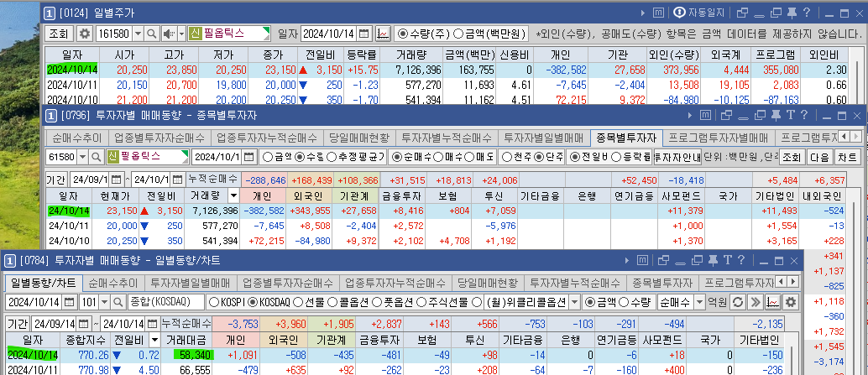Open help question mark in 일별주가 title bar
The height and width of the screenshot is (375, 868).
coord(807,13)
